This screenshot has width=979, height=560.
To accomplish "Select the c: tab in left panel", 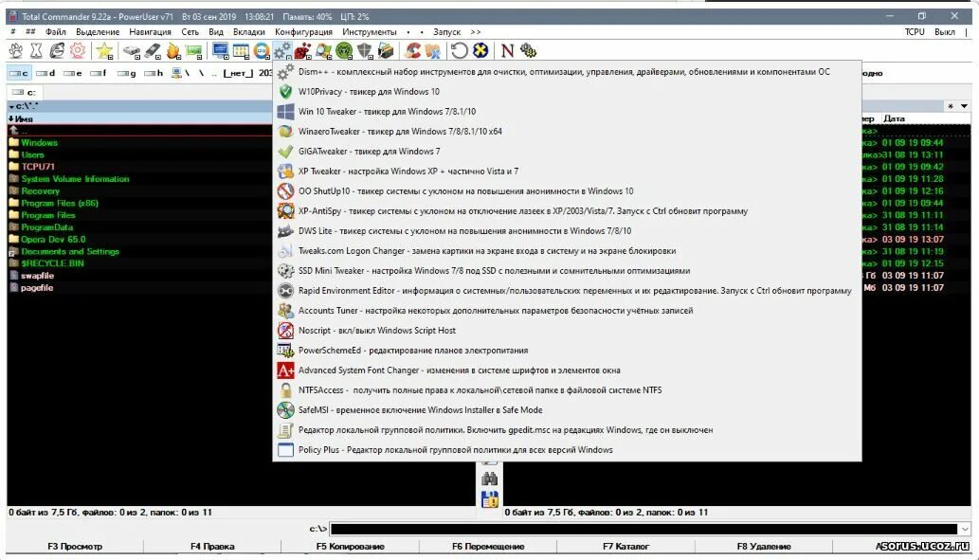I will pyautogui.click(x=25, y=93).
